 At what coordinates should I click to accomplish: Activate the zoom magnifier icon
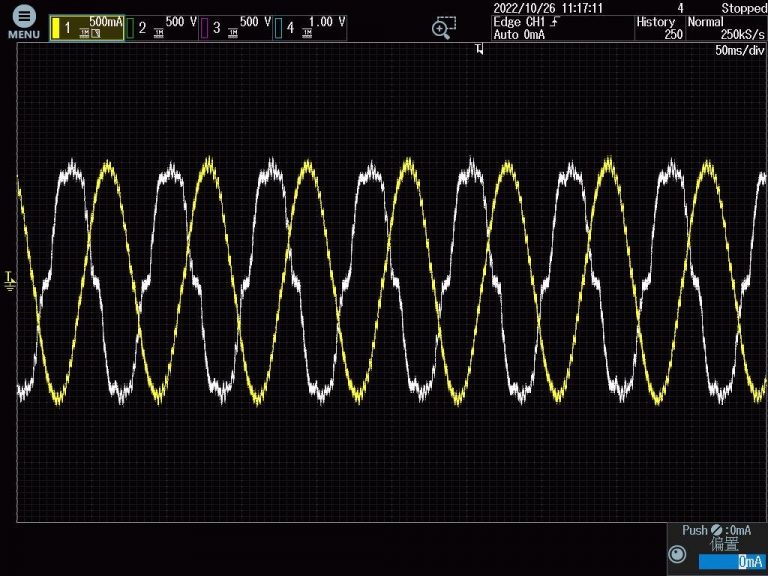[444, 27]
